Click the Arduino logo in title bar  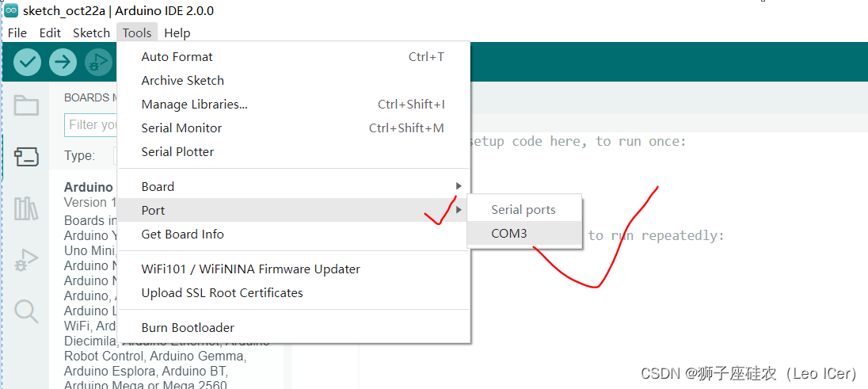pos(11,10)
